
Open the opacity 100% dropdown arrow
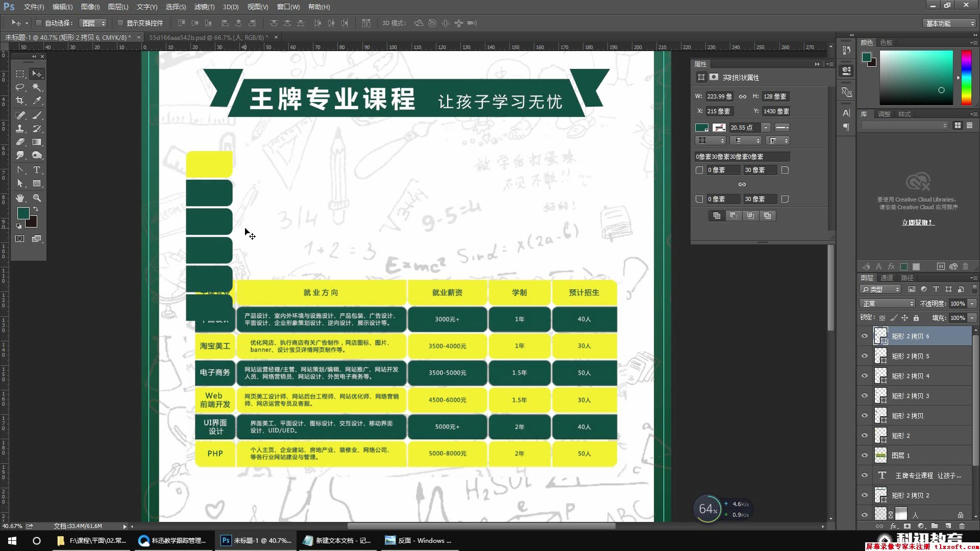[972, 304]
